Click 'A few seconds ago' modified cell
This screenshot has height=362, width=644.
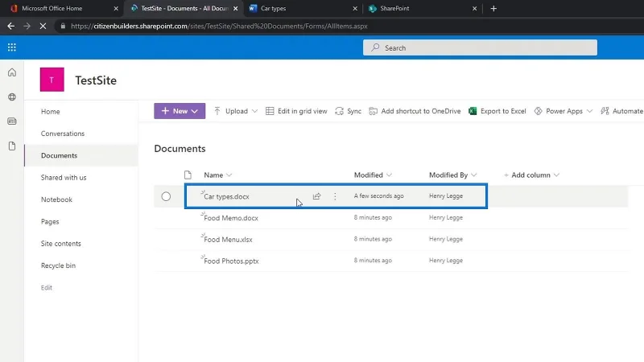point(378,196)
